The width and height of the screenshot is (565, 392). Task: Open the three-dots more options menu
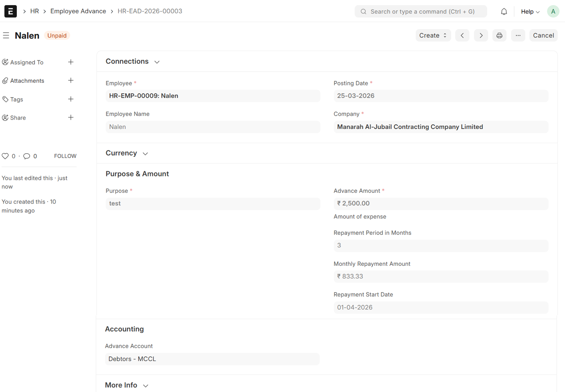[518, 35]
